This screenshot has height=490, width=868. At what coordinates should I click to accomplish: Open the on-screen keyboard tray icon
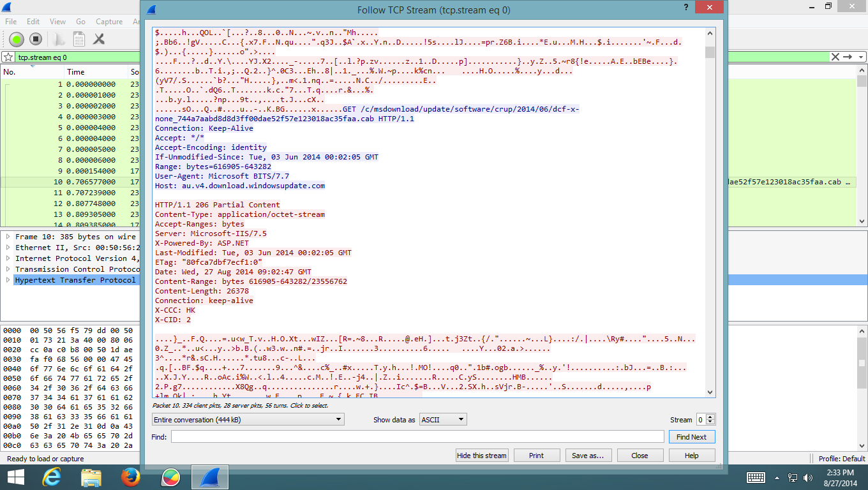coord(756,477)
